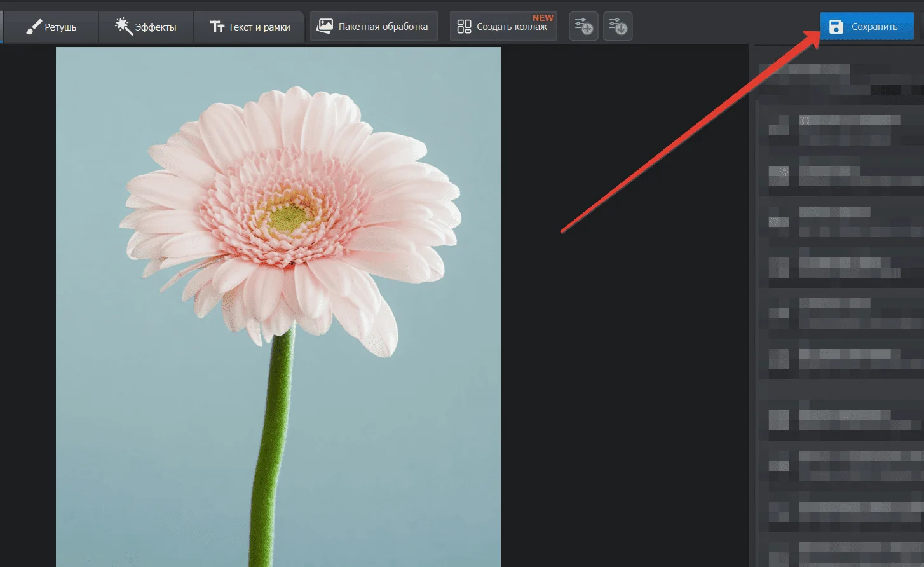The image size is (924, 567).
Task: Click the collage grid icon
Action: 465,27
